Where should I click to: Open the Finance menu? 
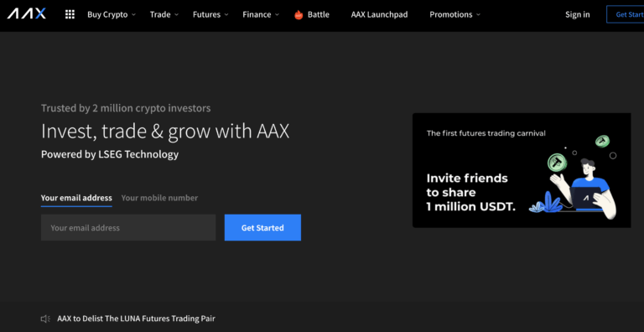(x=257, y=15)
